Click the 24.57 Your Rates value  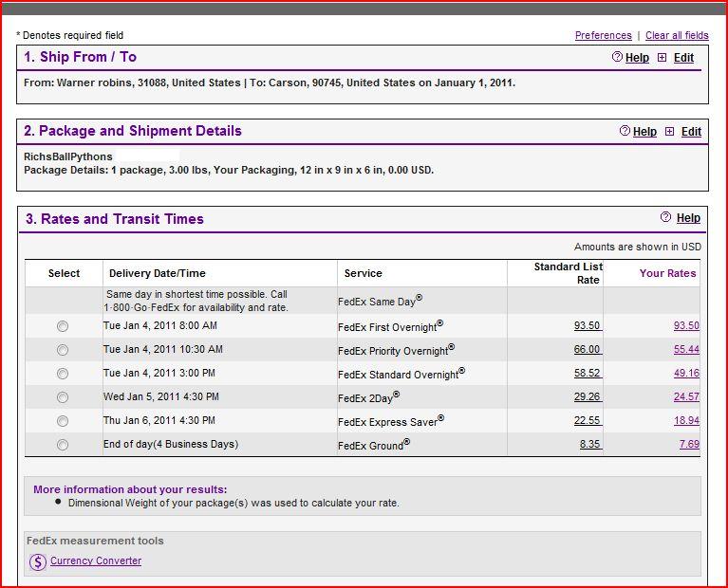(686, 396)
